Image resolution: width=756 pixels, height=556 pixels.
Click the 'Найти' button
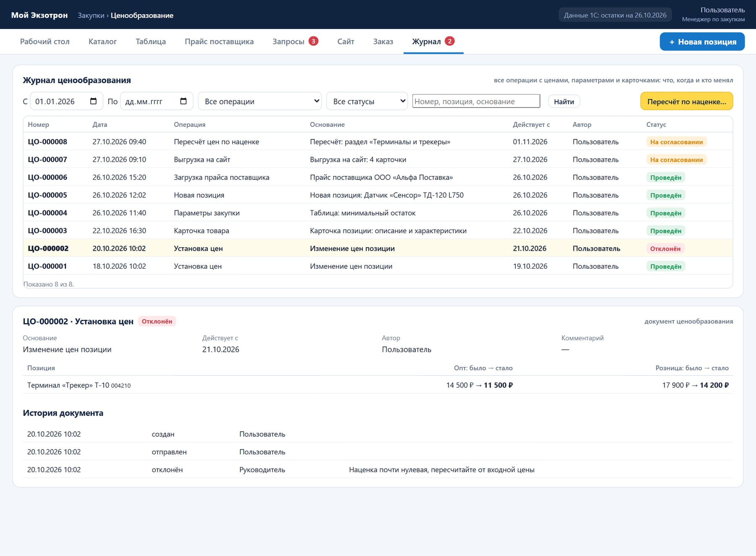[564, 102]
